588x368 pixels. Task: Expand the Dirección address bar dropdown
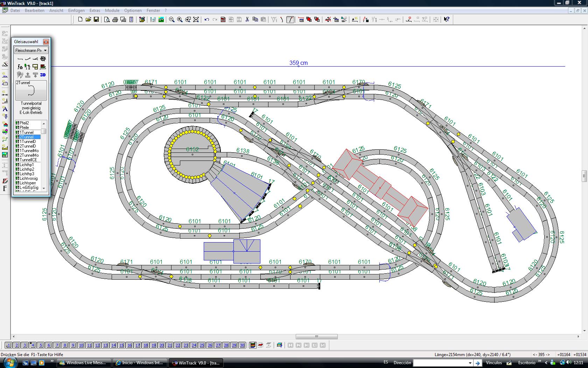[x=470, y=363]
